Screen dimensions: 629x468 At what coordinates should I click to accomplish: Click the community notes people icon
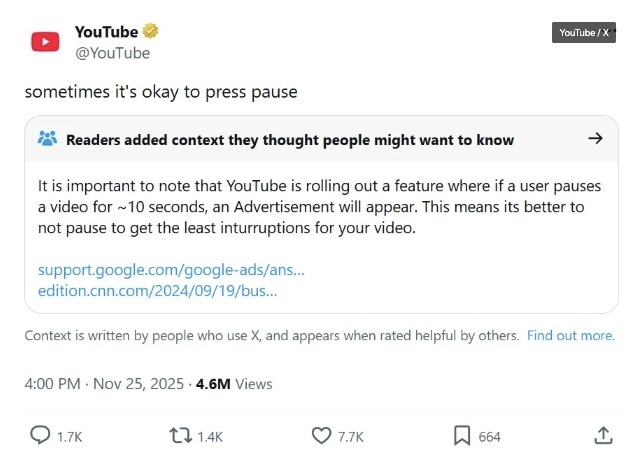pyautogui.click(x=47, y=139)
